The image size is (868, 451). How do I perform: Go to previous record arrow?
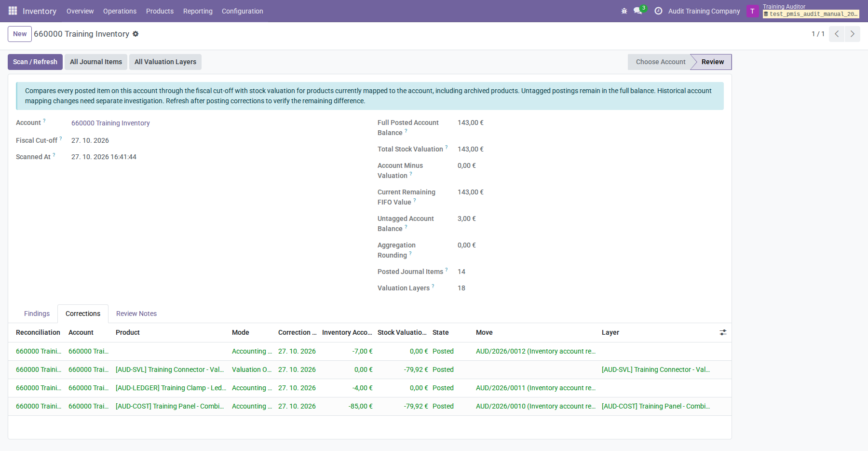coord(837,34)
